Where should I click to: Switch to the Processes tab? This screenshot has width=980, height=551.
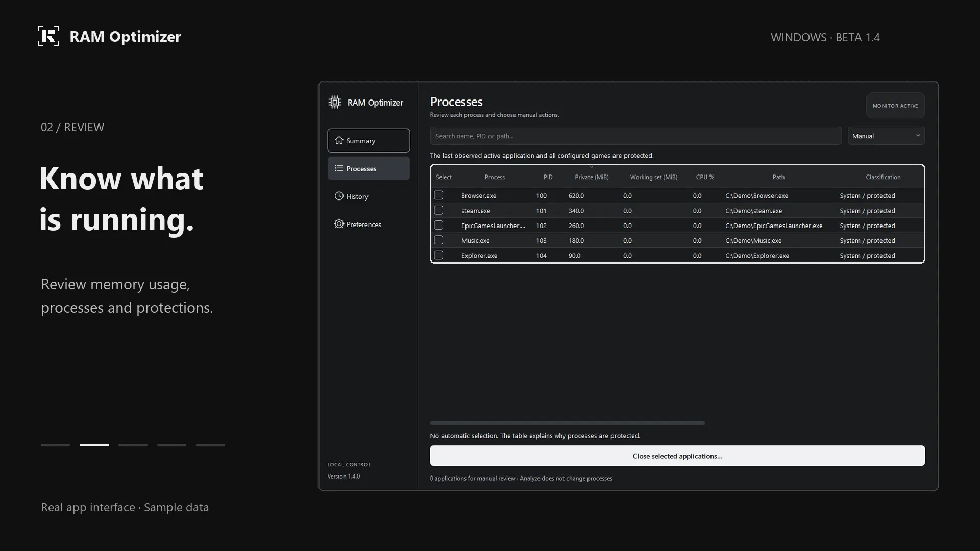click(369, 168)
